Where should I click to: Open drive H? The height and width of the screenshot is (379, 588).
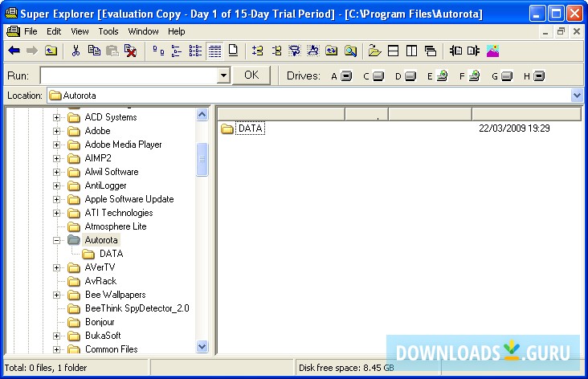[x=534, y=76]
